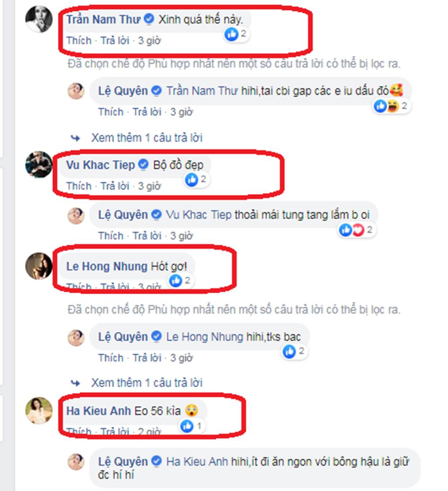Open Trần Nam Thư's profile avatar
448x491 pixels.
[x=39, y=19]
